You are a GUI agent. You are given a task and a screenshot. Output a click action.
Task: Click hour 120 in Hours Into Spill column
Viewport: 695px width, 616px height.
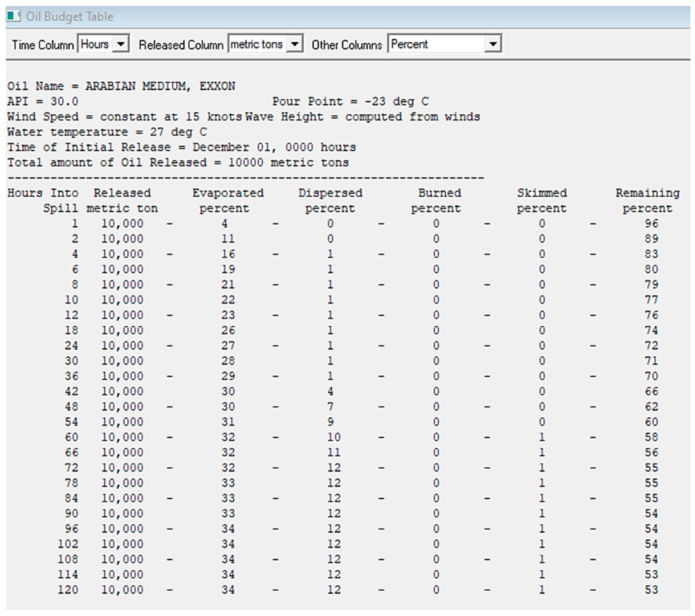click(68, 590)
